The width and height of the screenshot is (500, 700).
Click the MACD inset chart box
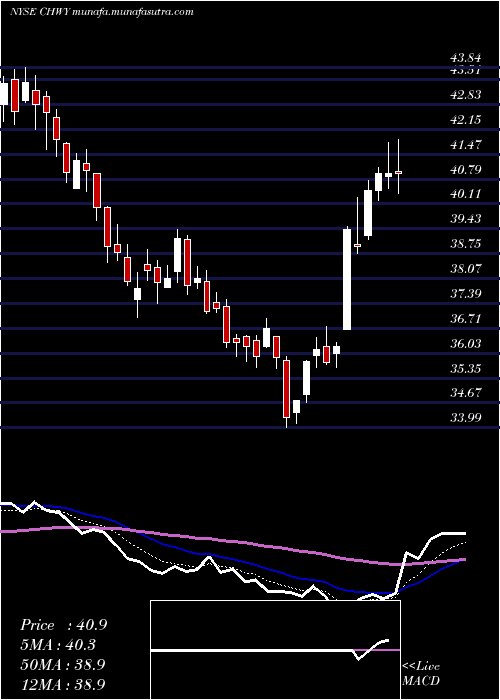275,650
